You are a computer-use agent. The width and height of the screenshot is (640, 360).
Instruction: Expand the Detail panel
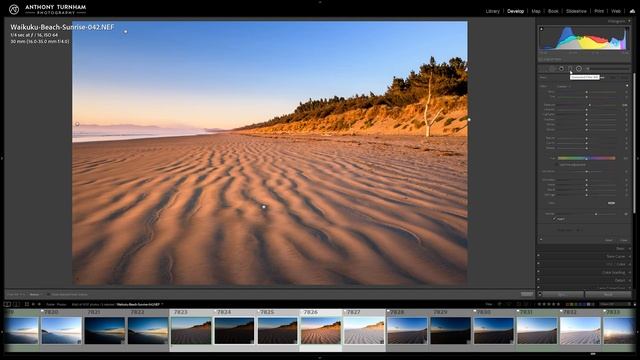pos(629,280)
